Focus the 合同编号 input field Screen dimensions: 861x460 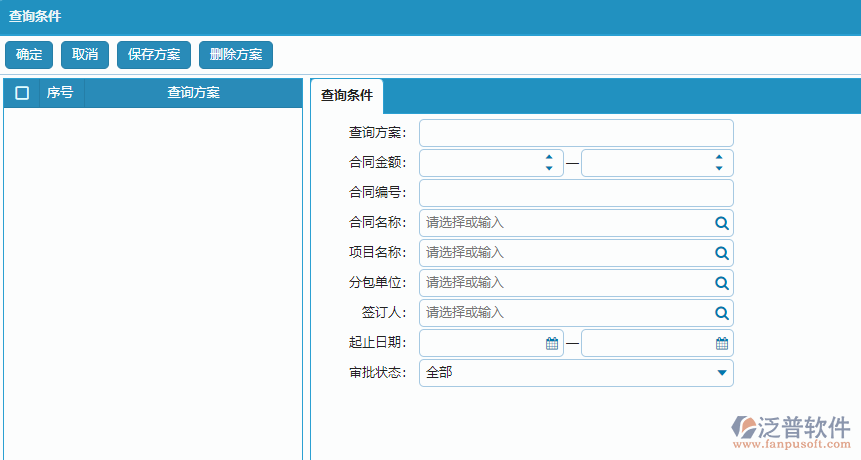pyautogui.click(x=576, y=193)
